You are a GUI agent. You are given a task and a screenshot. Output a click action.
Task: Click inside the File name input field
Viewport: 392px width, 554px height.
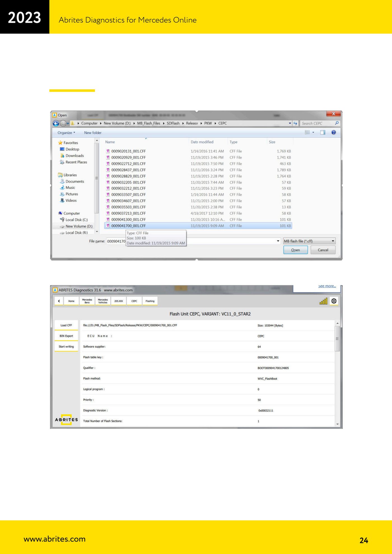[x=193, y=241]
